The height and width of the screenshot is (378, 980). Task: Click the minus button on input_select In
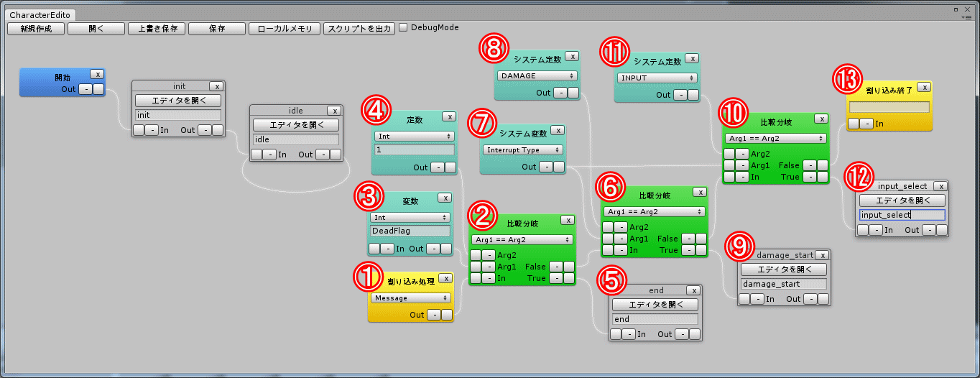point(876,230)
